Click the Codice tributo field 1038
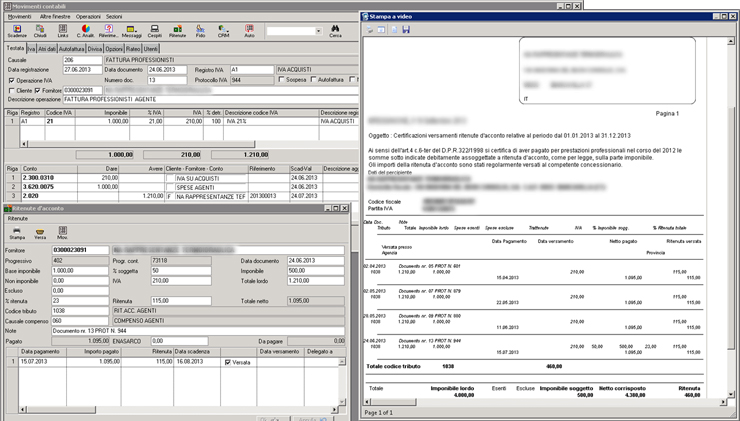The image size is (740, 421). pos(80,311)
